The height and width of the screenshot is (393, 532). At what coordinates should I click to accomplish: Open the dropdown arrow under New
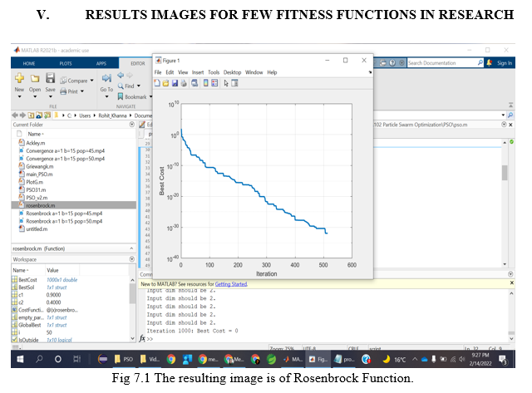coord(19,97)
